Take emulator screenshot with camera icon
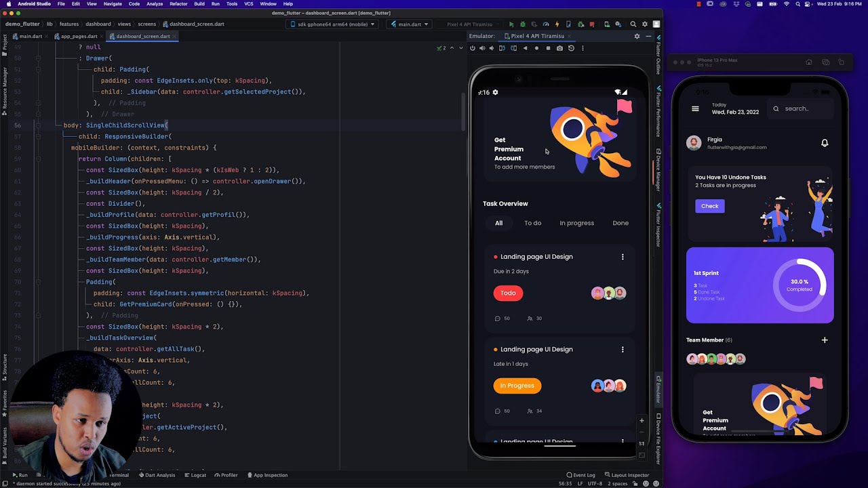The height and width of the screenshot is (488, 868). coord(559,48)
